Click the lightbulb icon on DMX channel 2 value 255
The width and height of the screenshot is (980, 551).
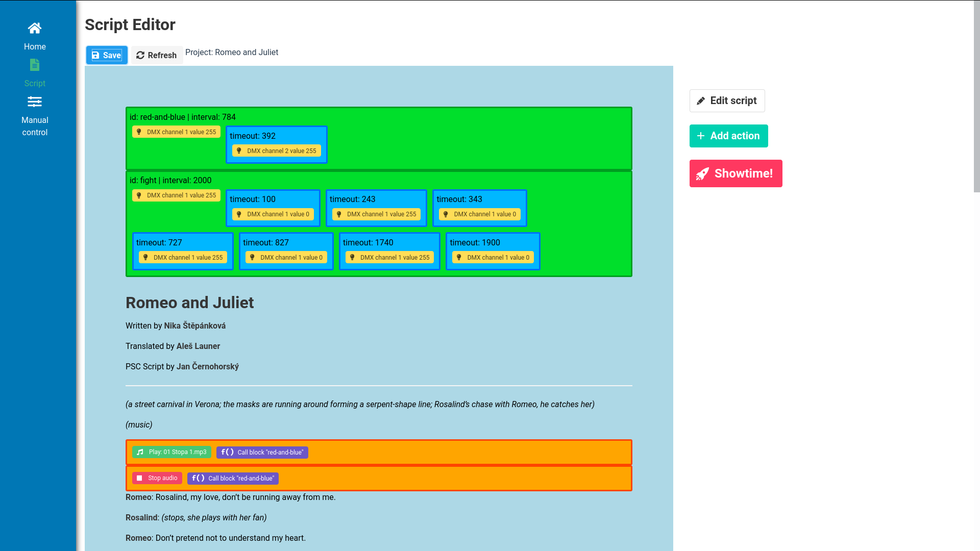click(x=239, y=151)
